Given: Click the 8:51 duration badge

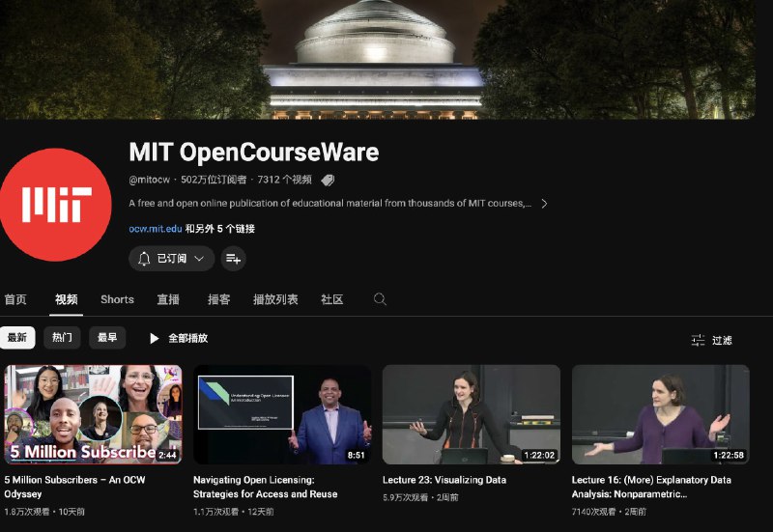Looking at the screenshot, I should click(x=357, y=455).
